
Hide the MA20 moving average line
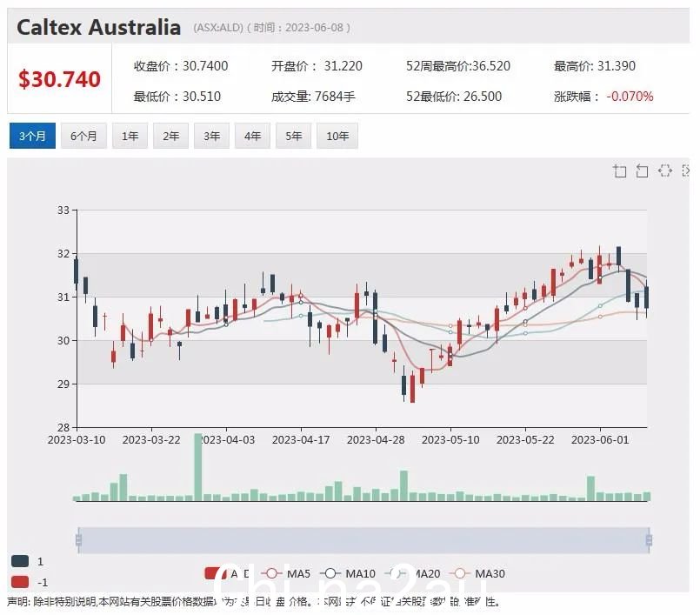coord(412,573)
